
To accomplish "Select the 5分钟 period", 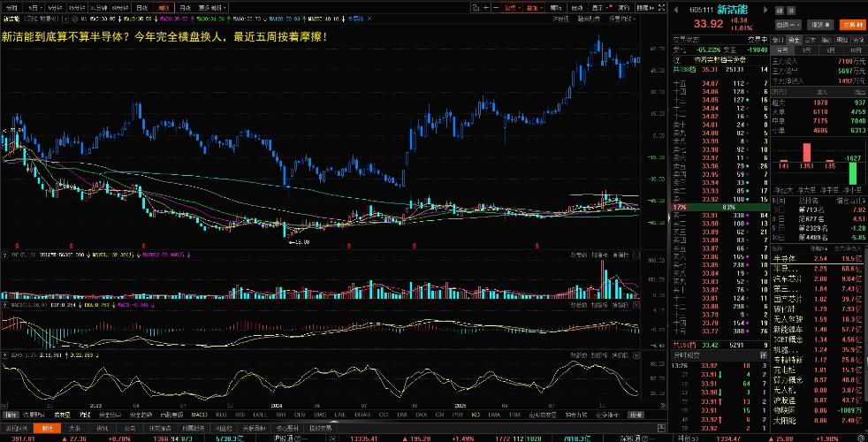I will tap(54, 8).
